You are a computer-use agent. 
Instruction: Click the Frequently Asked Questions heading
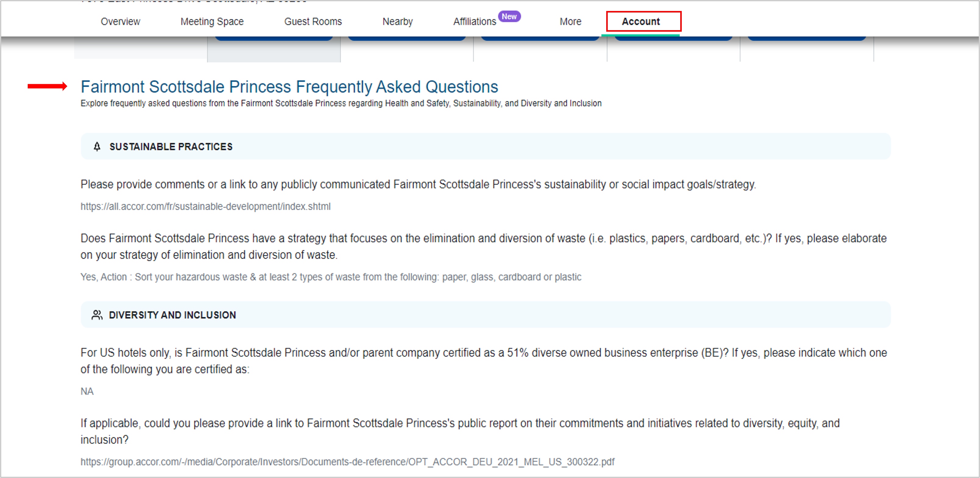[x=289, y=87]
